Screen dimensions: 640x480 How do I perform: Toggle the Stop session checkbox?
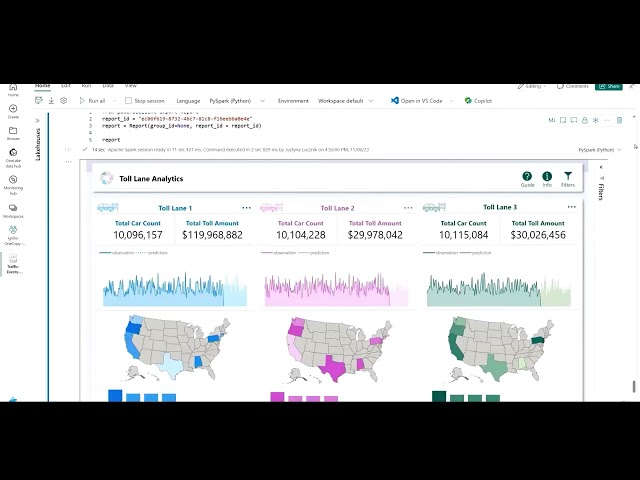point(128,100)
